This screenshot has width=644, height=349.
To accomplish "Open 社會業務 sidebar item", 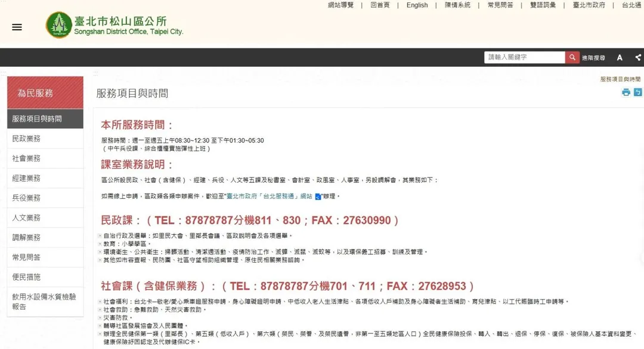I will (x=45, y=158).
